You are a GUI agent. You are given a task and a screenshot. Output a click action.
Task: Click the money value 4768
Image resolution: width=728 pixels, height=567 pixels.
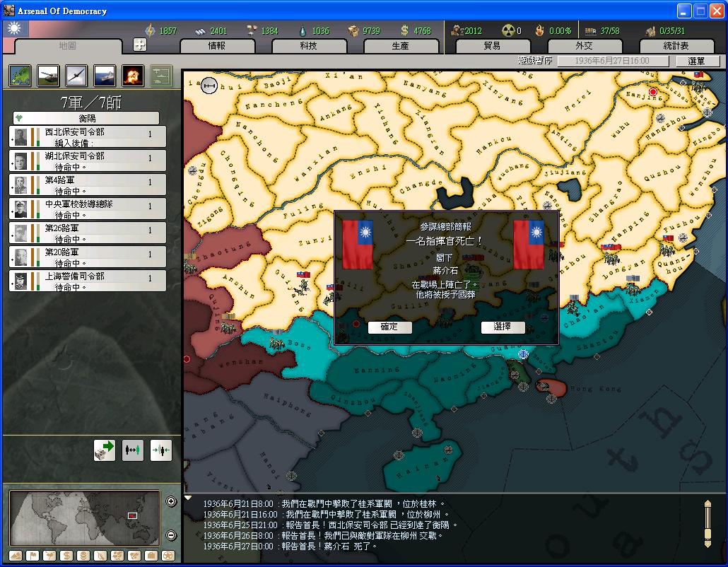423,30
